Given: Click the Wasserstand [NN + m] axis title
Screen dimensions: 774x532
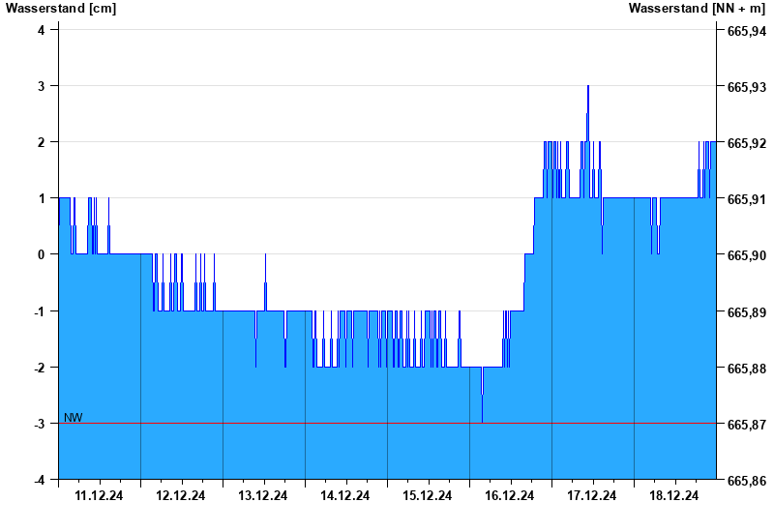Looking at the screenshot, I should [x=696, y=9].
